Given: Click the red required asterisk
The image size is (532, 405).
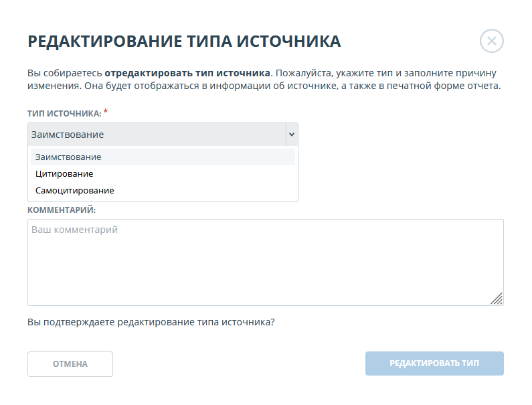Looking at the screenshot, I should [x=106, y=112].
